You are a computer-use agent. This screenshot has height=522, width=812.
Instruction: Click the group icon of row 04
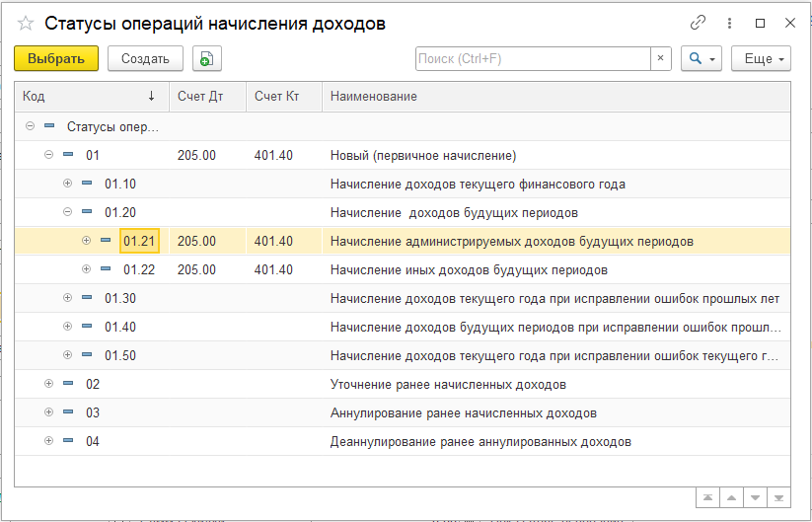[x=68, y=441]
